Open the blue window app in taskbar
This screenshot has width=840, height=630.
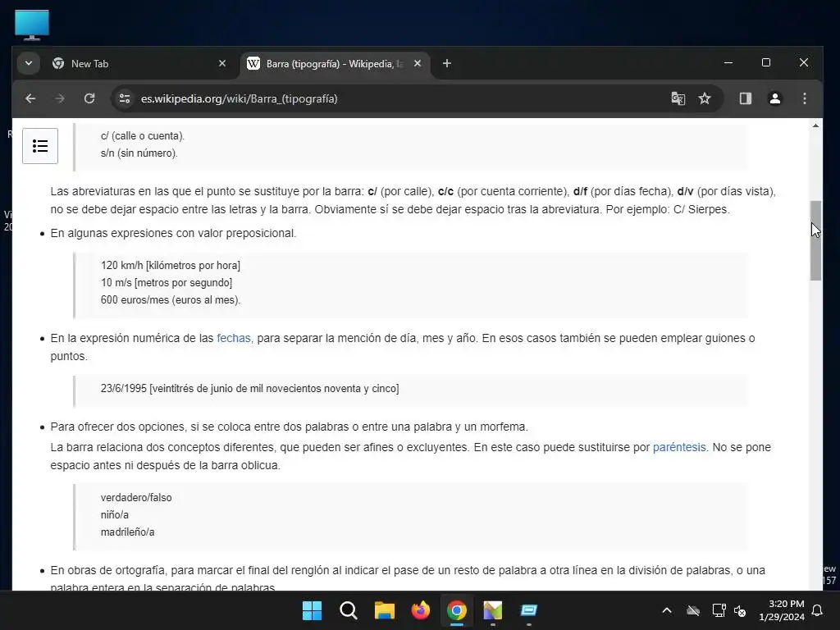point(529,610)
